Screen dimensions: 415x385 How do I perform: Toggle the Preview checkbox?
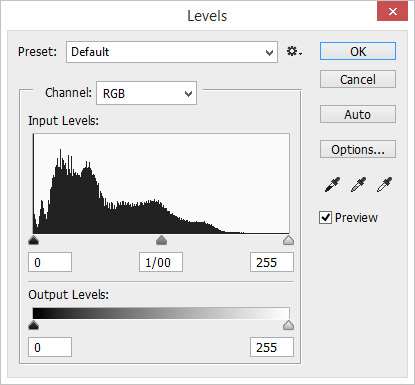click(325, 218)
